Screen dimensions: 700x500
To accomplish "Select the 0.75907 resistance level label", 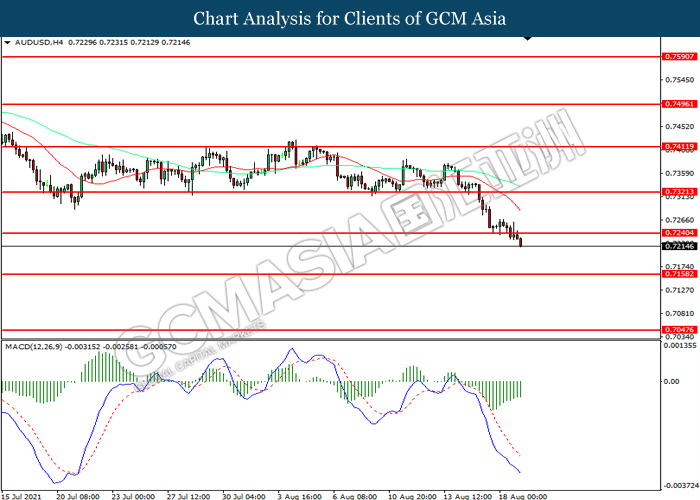I will click(x=679, y=57).
